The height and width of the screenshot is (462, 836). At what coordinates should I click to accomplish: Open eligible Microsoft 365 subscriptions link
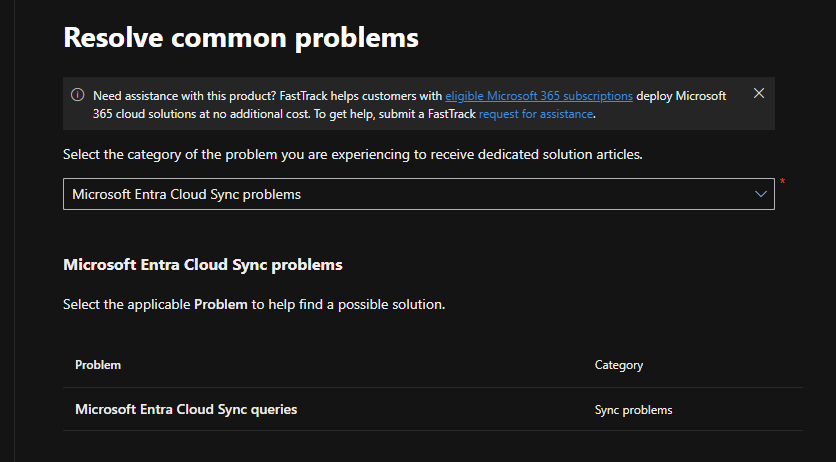[538, 96]
